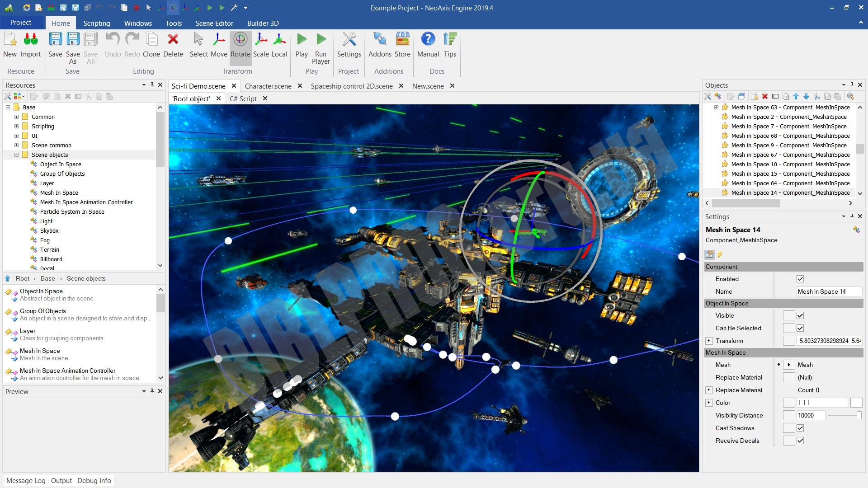Image resolution: width=868 pixels, height=488 pixels.
Task: Click Run Player icon
Action: coord(321,39)
